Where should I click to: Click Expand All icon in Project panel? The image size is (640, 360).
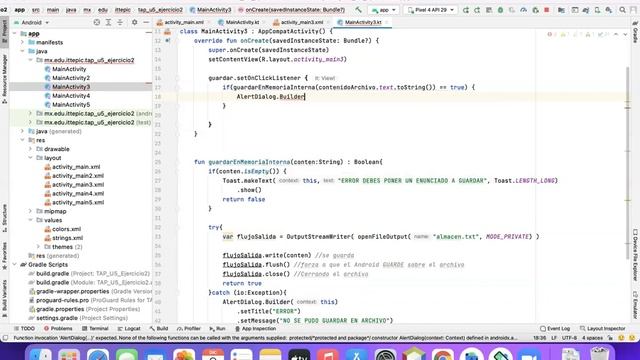click(108, 22)
